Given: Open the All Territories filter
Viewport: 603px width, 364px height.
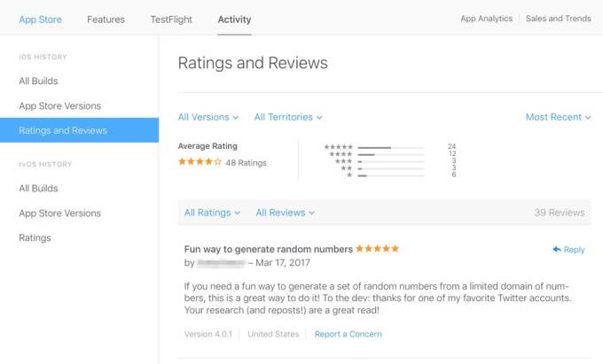Looking at the screenshot, I should point(288,117).
